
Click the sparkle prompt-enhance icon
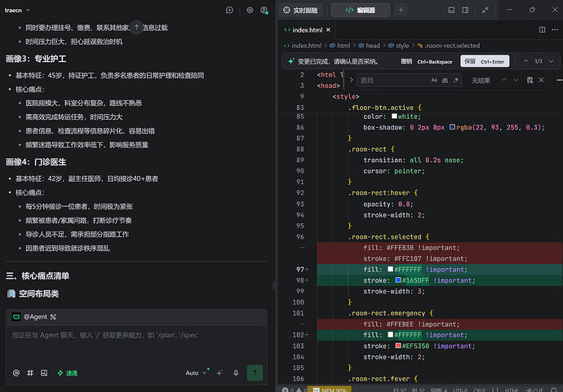pyautogui.click(x=219, y=373)
